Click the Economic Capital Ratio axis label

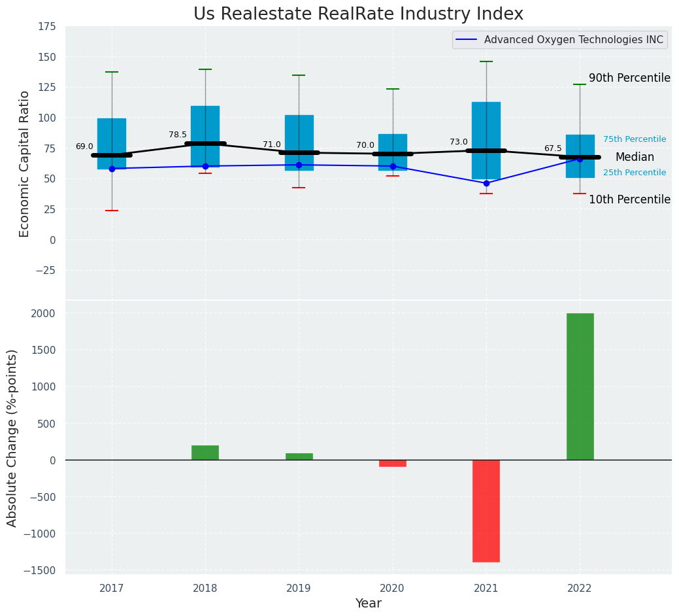[25, 163]
